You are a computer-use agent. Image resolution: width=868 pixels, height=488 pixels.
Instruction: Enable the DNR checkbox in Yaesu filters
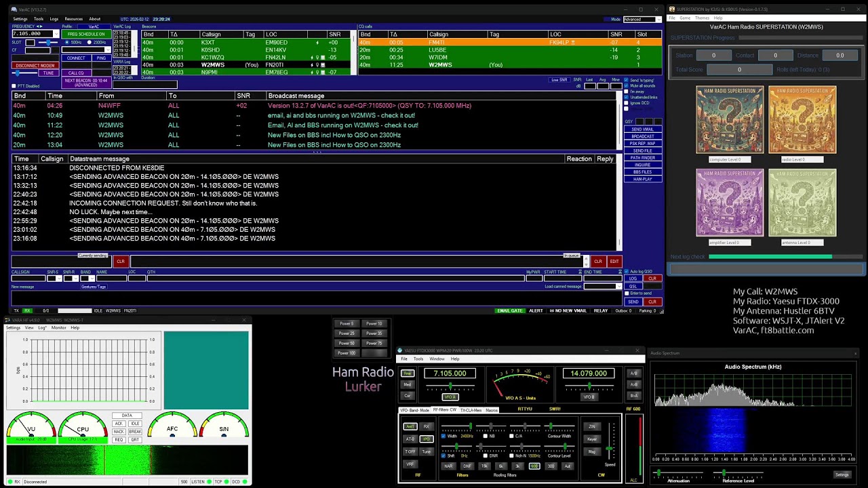pyautogui.click(x=484, y=456)
